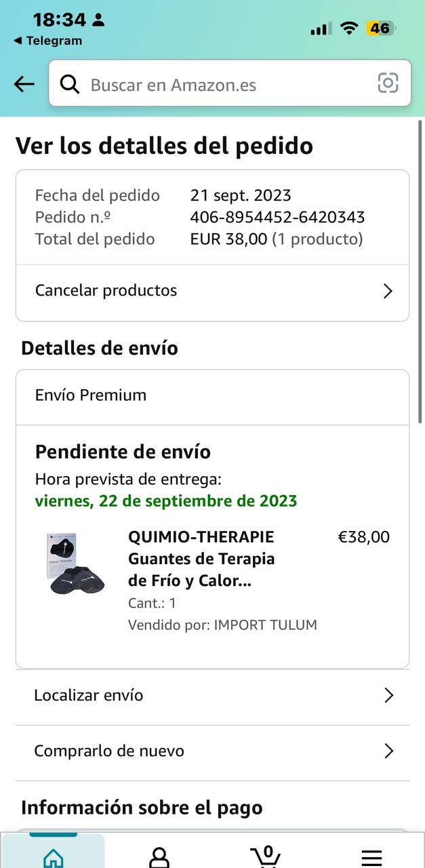Tap the magnifying glass search icon
The image size is (425, 868).
70,84
